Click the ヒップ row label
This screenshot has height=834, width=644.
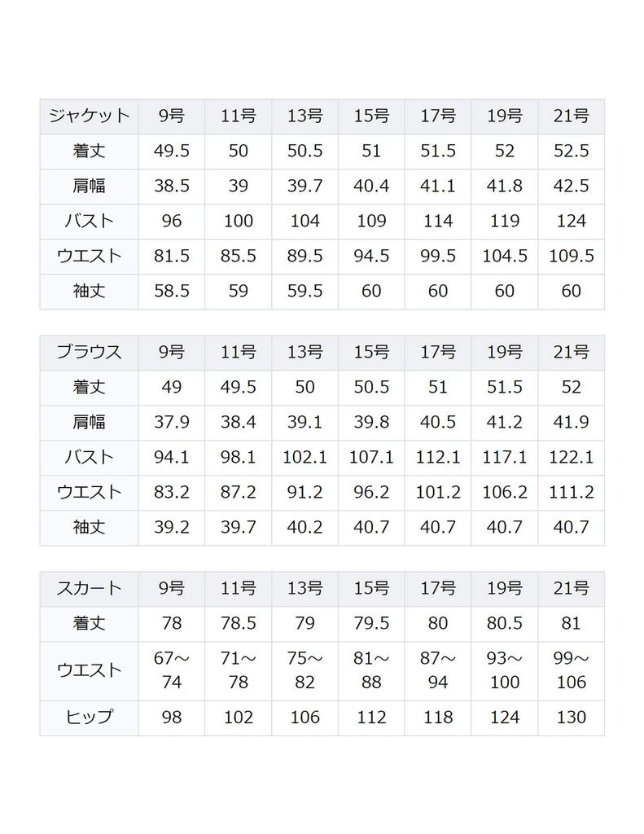tap(89, 718)
